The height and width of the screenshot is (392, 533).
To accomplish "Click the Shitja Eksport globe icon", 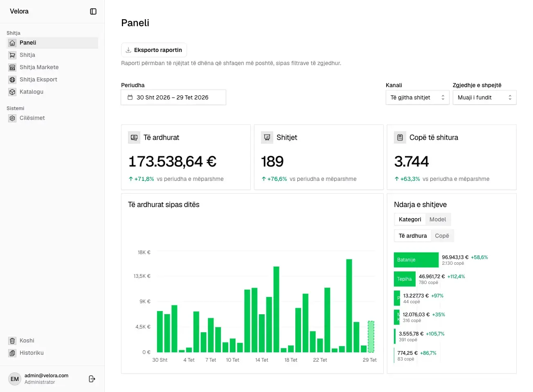I will pos(12,79).
